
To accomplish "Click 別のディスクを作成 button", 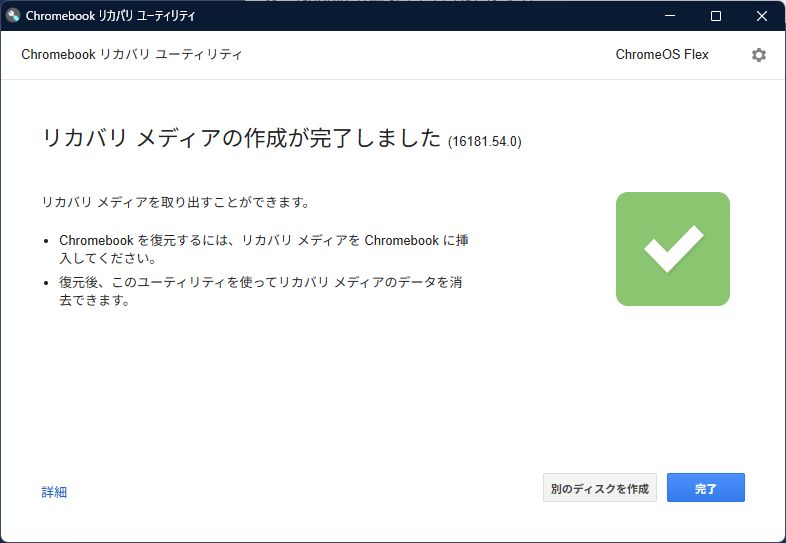I will 600,487.
